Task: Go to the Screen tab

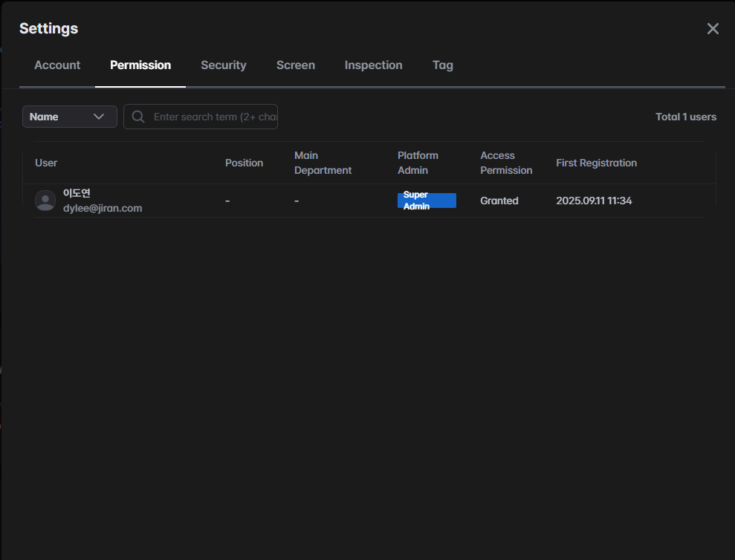Action: click(296, 65)
